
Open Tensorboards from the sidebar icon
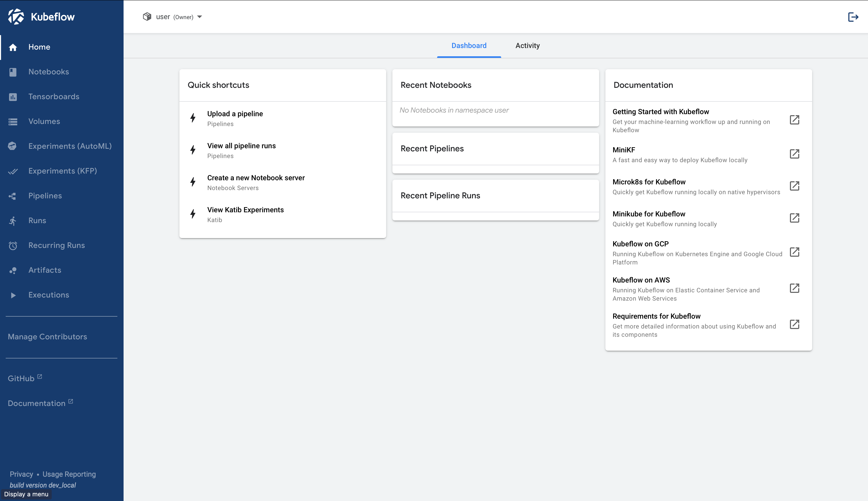[x=13, y=97]
